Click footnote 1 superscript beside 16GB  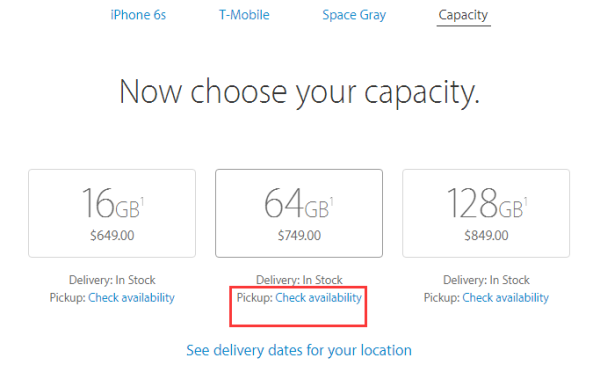coord(142,201)
